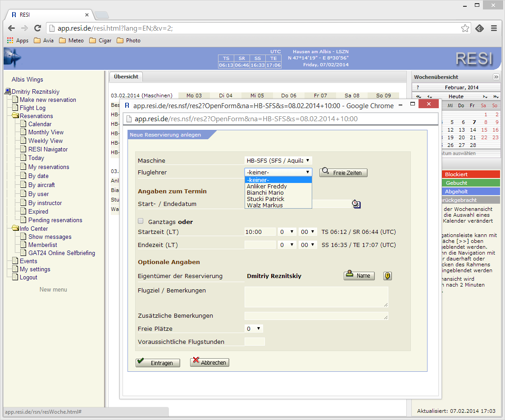Screen dimensions: 505x420
Task: Choose Walz Markus as flight instructor
Action: click(x=265, y=205)
